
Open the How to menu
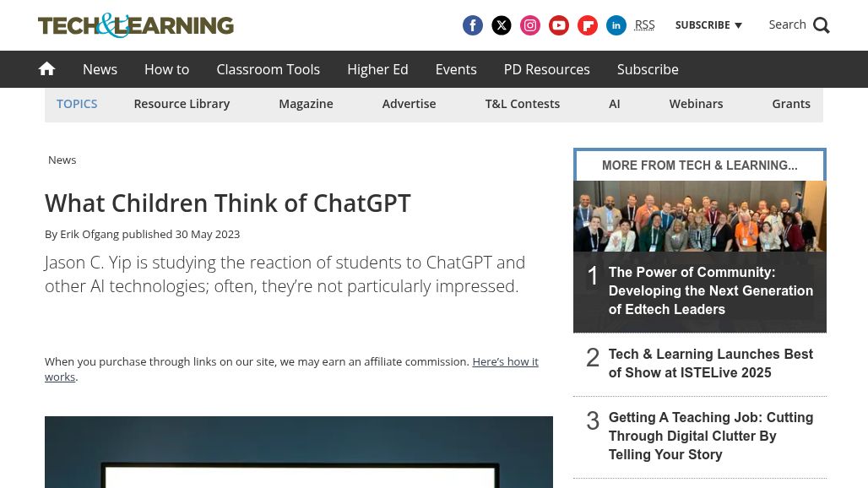pos(166,69)
